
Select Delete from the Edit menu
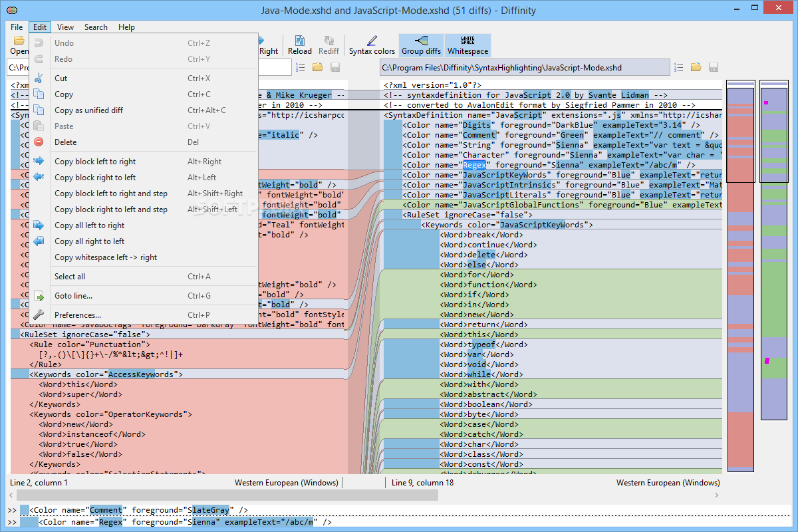tap(144, 142)
